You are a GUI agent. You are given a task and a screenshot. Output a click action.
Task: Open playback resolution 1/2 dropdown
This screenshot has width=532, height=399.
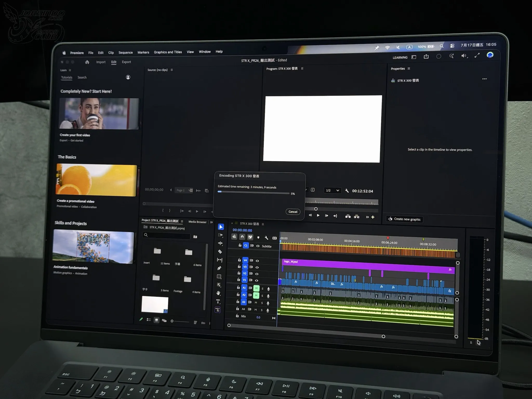tap(332, 190)
